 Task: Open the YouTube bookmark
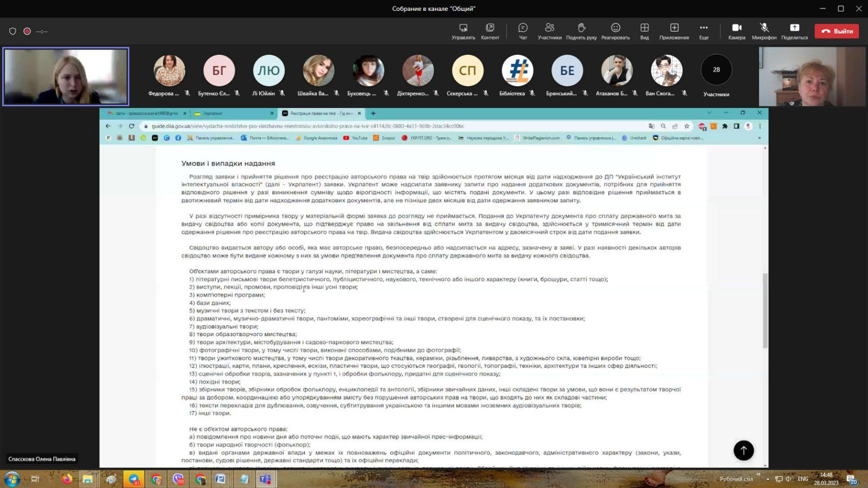click(355, 138)
